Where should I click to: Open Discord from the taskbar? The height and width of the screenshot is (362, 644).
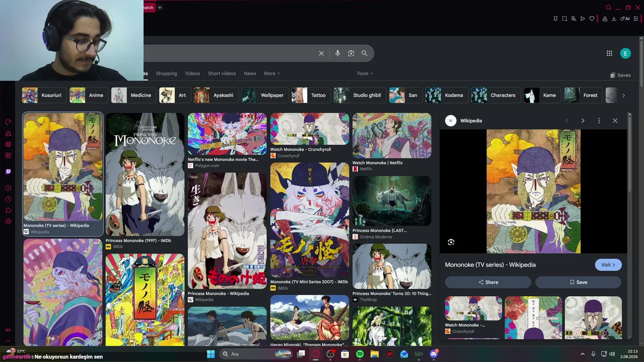pyautogui.click(x=434, y=354)
